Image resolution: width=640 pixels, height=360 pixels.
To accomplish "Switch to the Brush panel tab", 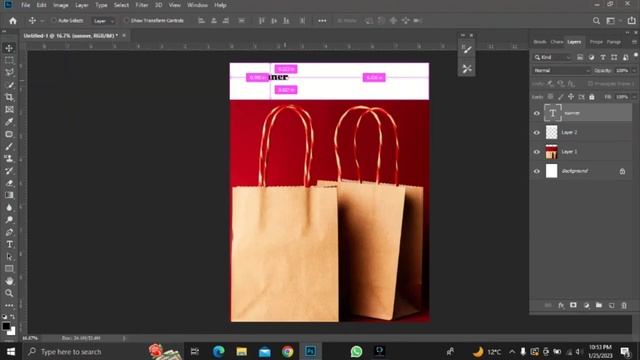I will tap(540, 42).
